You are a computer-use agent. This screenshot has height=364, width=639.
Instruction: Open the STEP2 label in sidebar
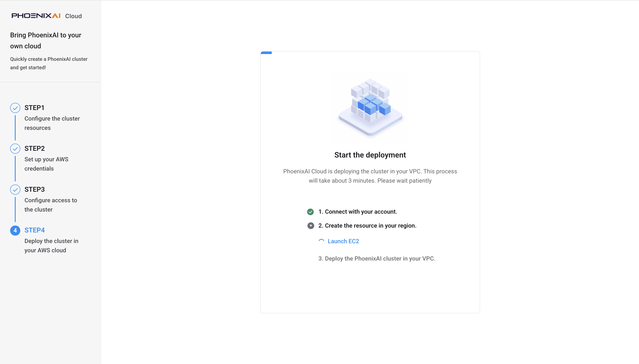[34, 148]
